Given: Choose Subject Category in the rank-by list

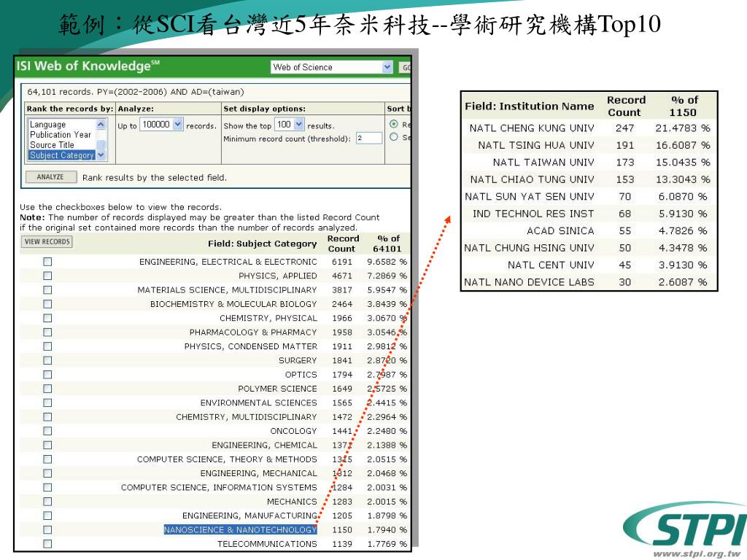Looking at the screenshot, I should tap(62, 155).
